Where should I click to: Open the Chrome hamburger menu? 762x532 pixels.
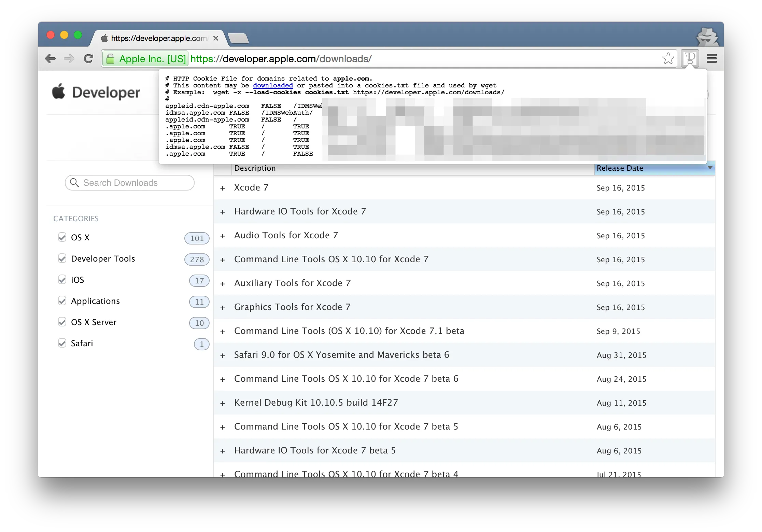712,59
